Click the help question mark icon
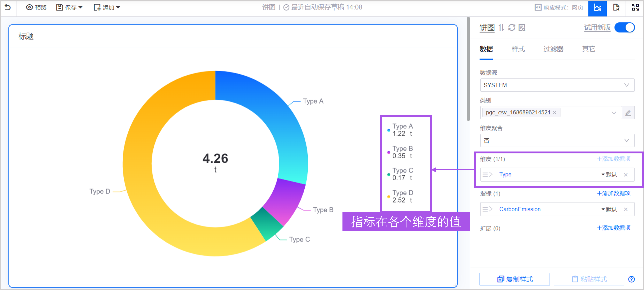Viewport: 644px width, 290px height. pyautogui.click(x=631, y=279)
